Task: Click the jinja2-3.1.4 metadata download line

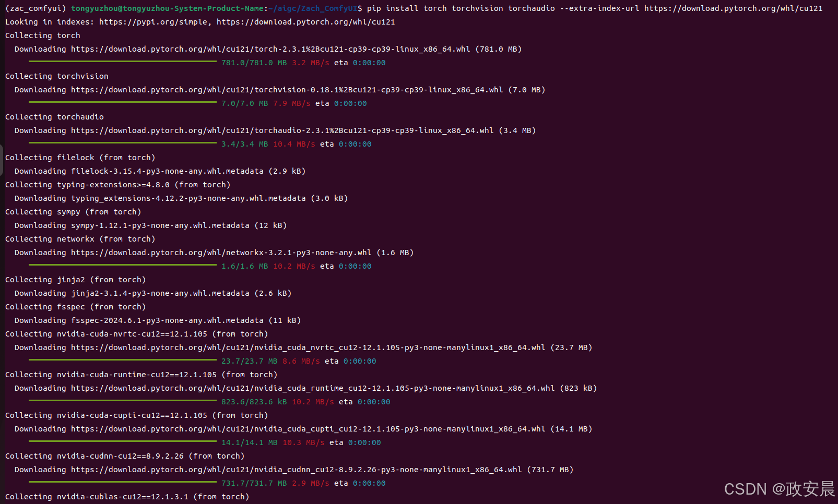Action: pos(153,293)
